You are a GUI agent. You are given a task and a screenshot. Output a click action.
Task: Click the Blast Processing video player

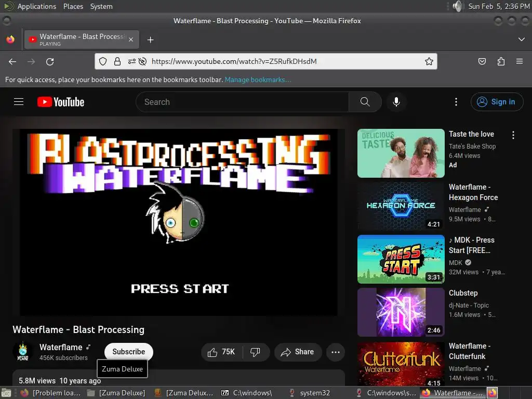[179, 222]
